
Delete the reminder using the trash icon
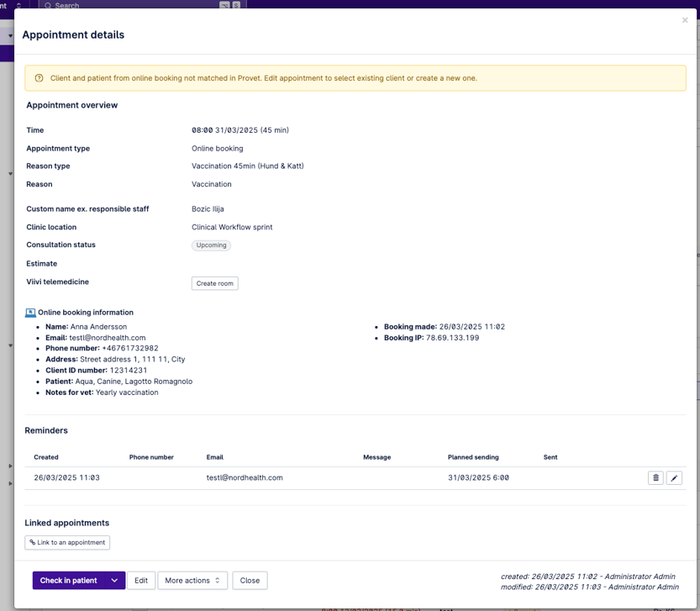(x=655, y=478)
